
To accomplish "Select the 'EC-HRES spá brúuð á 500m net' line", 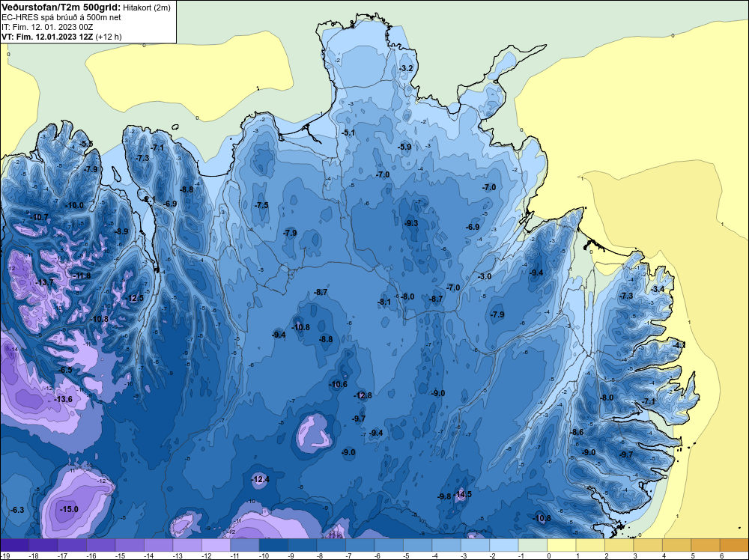I will [x=61, y=17].
